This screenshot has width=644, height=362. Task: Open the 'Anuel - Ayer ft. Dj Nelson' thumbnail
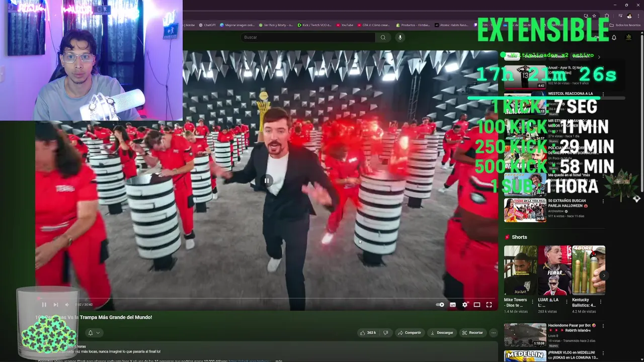[x=525, y=77]
